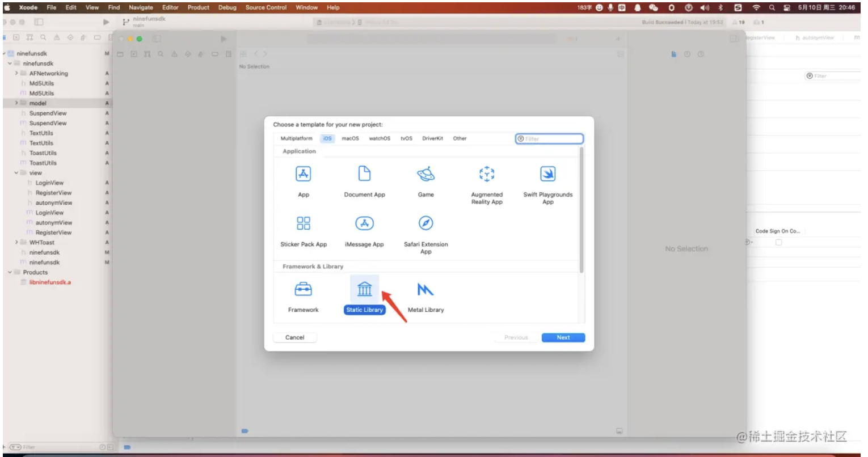868x457 pixels.
Task: Open test navigator in back Xcode window
Action: pyautogui.click(x=70, y=37)
